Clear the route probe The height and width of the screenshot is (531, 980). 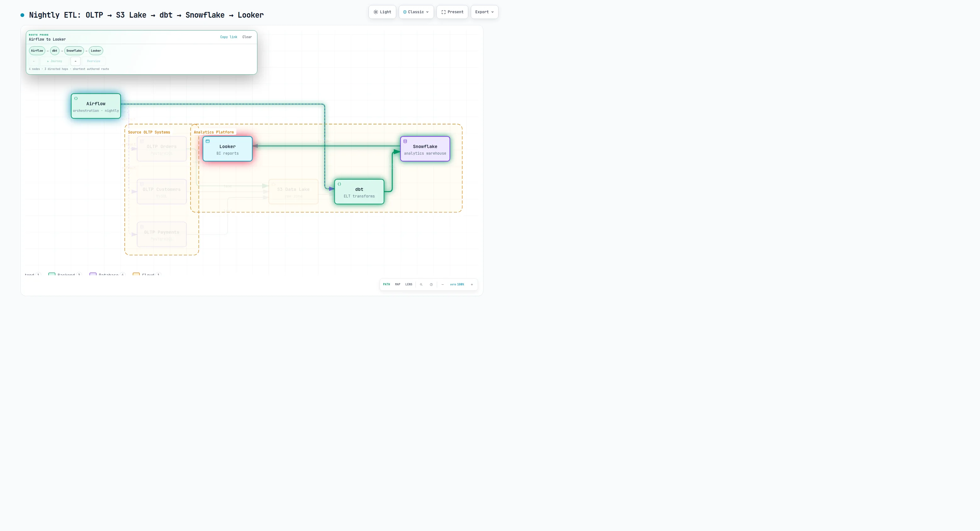coord(247,37)
